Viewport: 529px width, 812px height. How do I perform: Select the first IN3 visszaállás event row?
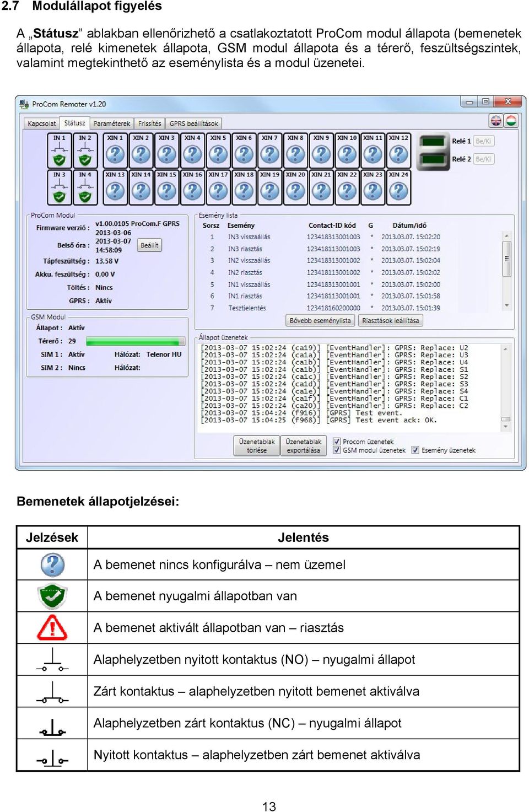click(x=350, y=237)
